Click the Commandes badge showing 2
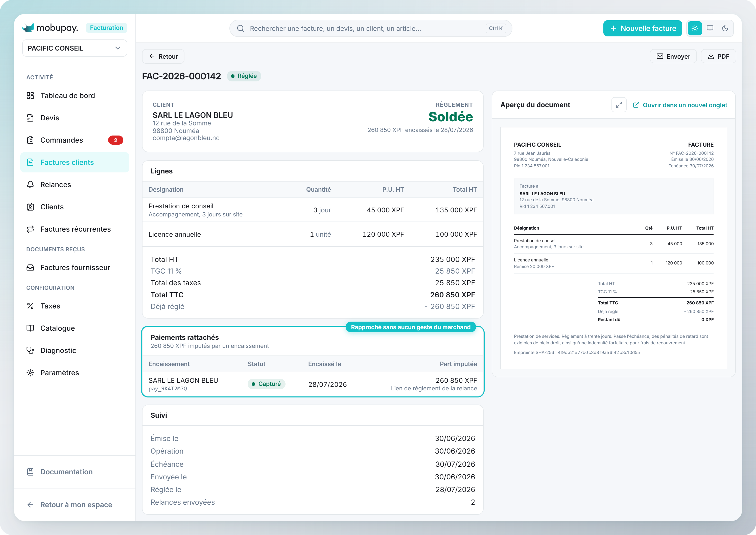Viewport: 756px width, 535px height. pyautogui.click(x=115, y=140)
